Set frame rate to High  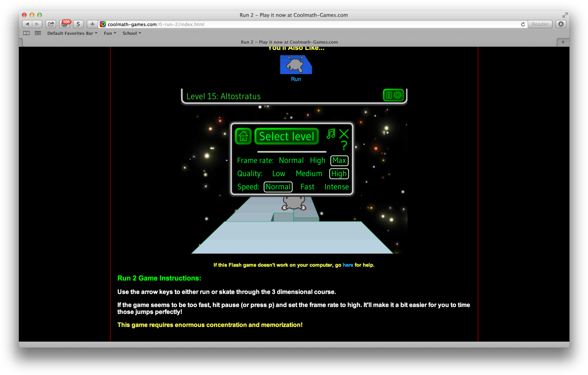[317, 161]
